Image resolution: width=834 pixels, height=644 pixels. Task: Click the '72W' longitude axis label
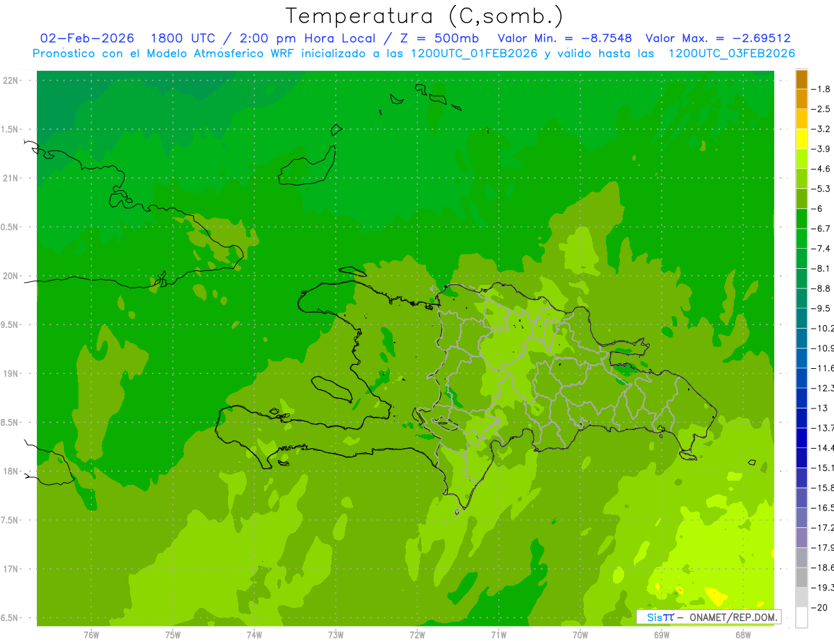417,634
